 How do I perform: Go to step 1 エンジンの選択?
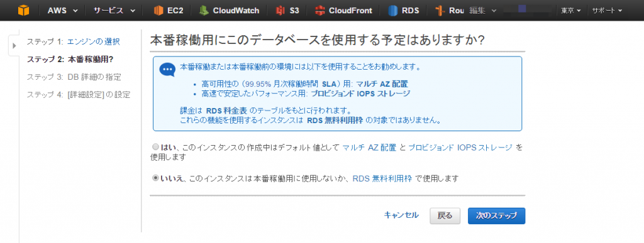pos(94,41)
